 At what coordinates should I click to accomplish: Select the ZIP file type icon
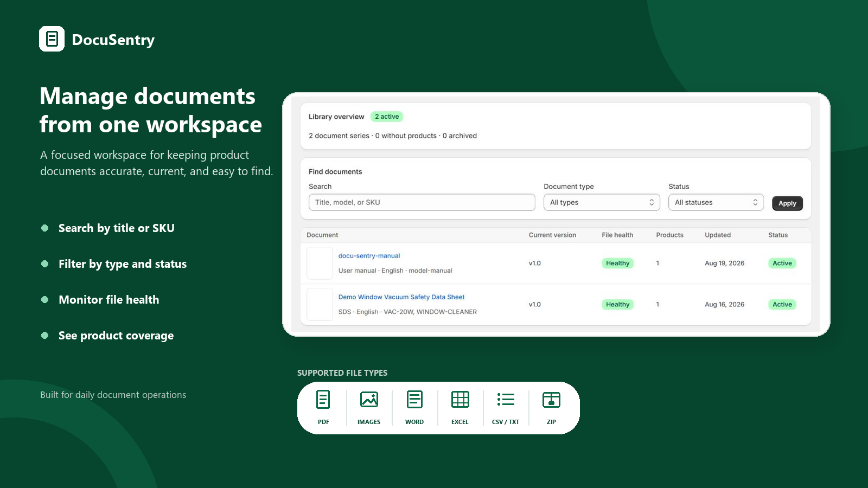(x=551, y=400)
